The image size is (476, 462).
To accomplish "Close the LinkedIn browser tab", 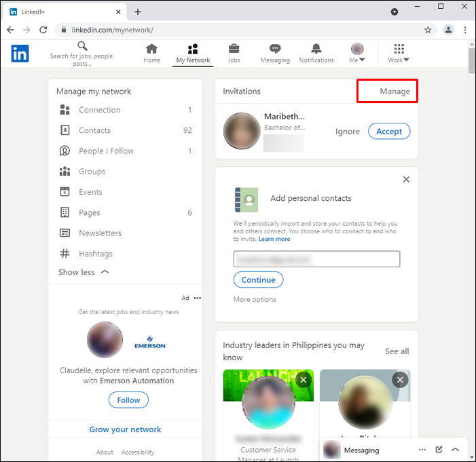I will [x=118, y=12].
